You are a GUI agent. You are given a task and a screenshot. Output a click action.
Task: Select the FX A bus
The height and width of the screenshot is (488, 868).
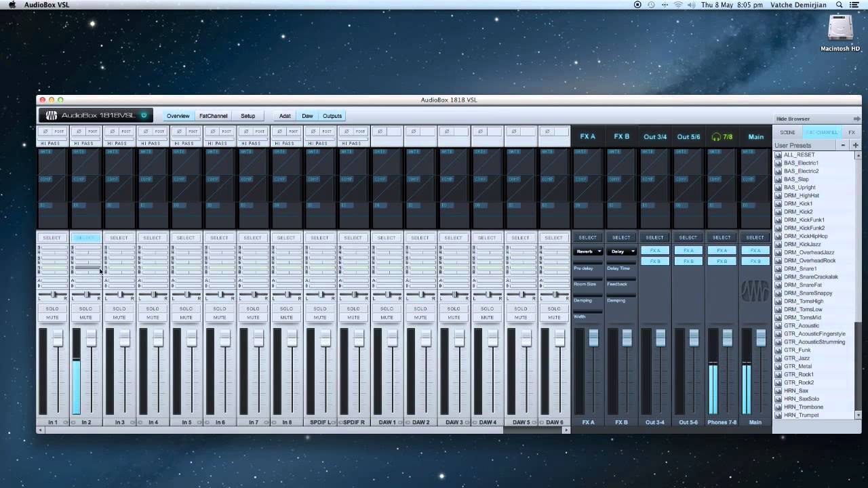(588, 238)
